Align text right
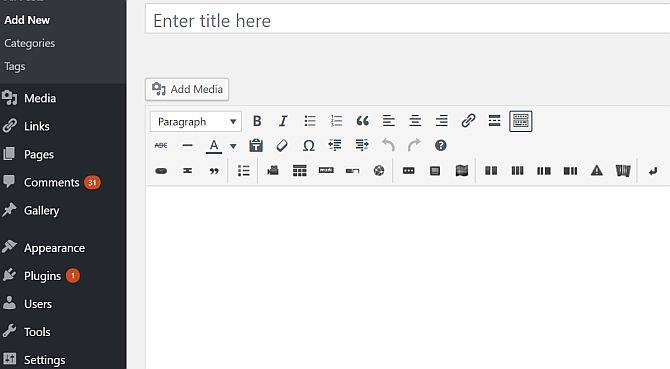The image size is (670, 369). point(441,121)
